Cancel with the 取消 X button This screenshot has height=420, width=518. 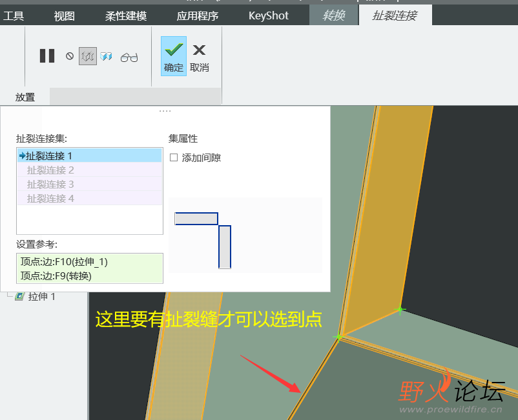(x=199, y=57)
